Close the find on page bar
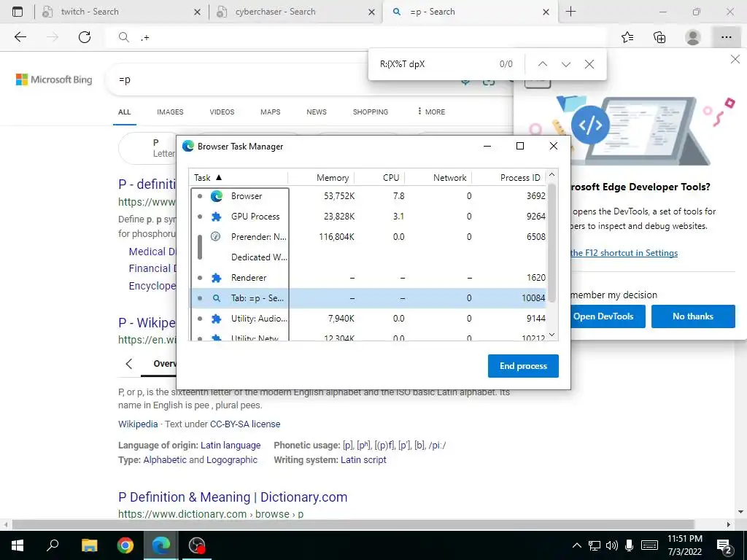The height and width of the screenshot is (560, 747). pyautogui.click(x=589, y=64)
